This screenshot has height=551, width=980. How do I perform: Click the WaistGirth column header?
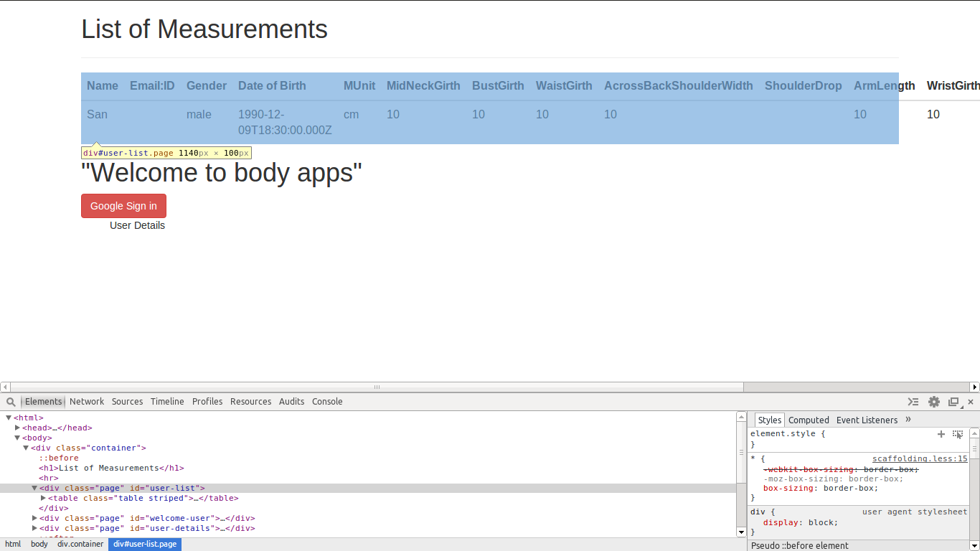click(x=564, y=86)
